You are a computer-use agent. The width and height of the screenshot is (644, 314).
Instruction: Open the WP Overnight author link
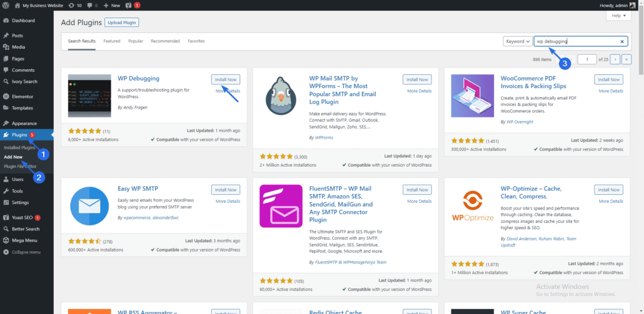[520, 122]
